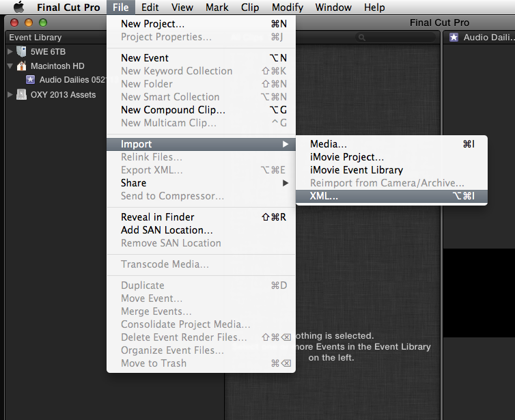The height and width of the screenshot is (420, 515).
Task: Open the View menu
Action: (x=182, y=8)
